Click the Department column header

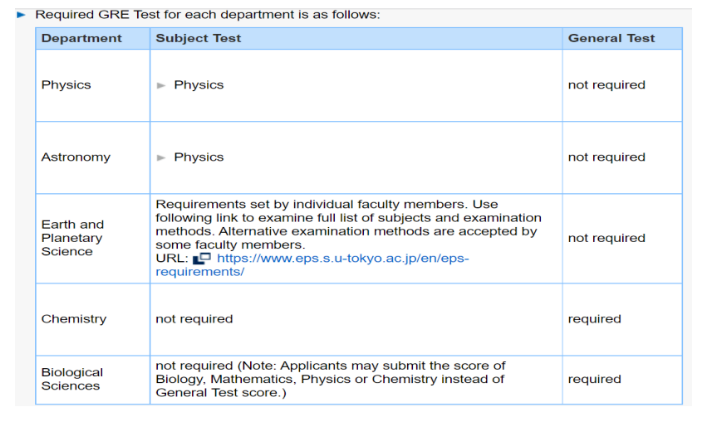(x=93, y=39)
